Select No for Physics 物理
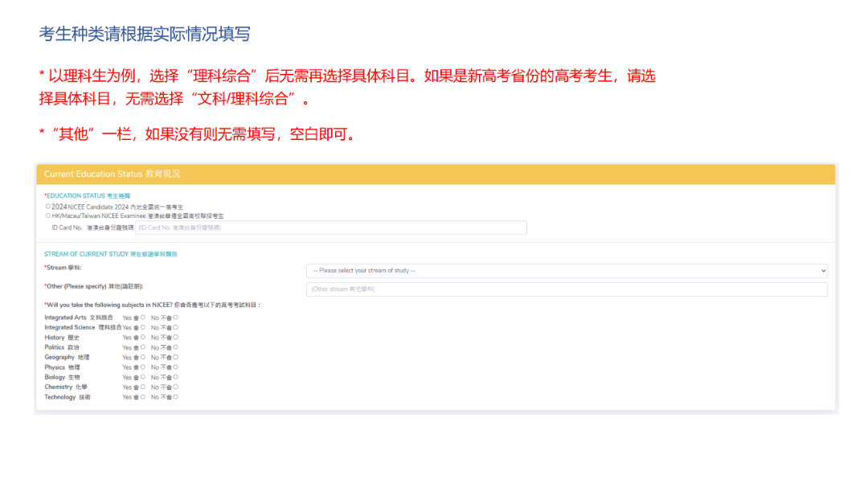 [175, 367]
